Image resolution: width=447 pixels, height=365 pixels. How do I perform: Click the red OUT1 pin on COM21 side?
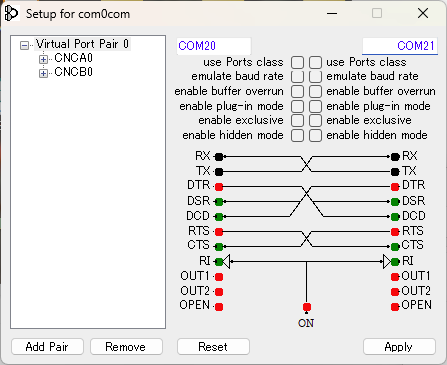point(395,277)
